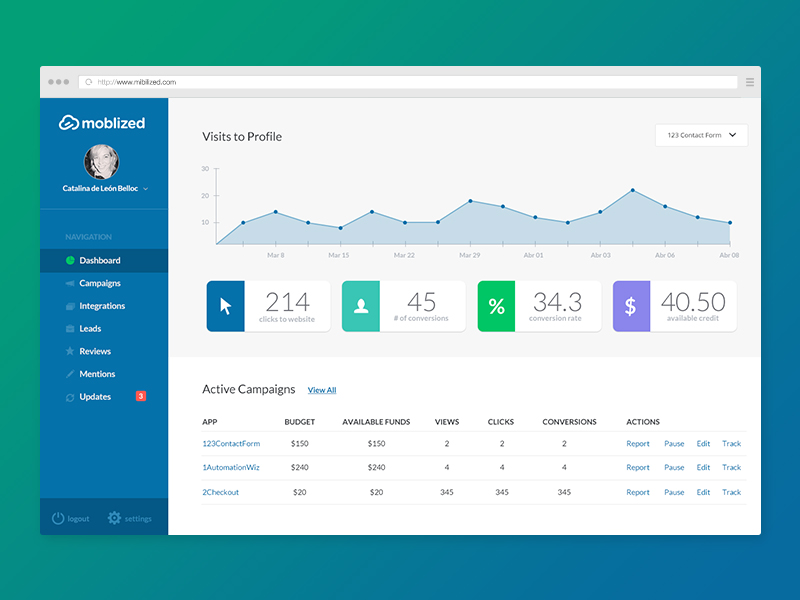This screenshot has height=600, width=800.
Task: Pause the 1AutomationWiz campaign
Action: point(674,468)
